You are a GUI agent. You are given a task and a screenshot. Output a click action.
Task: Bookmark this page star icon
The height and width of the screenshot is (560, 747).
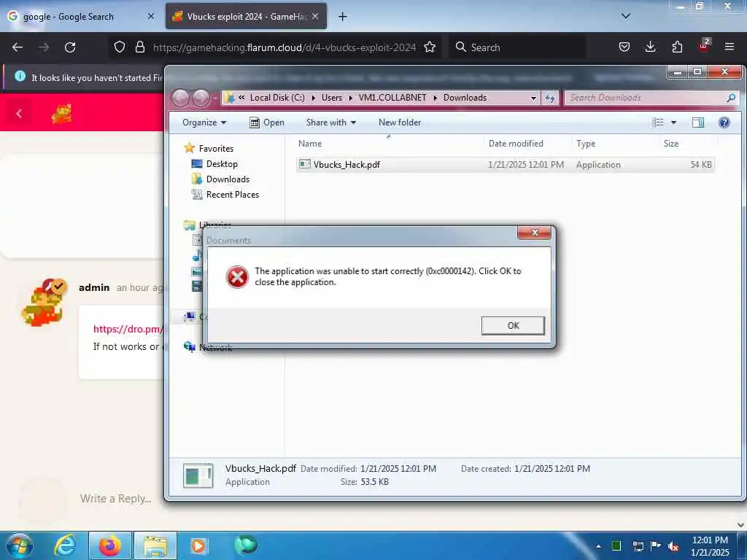point(430,47)
